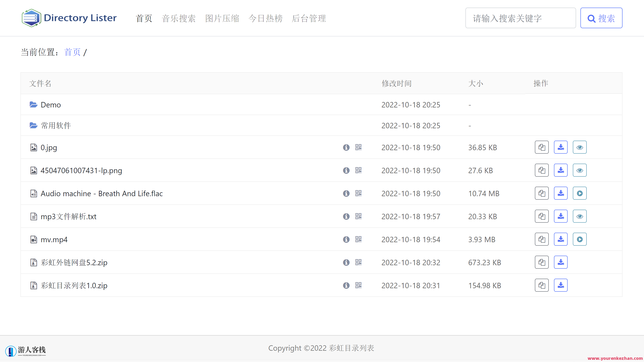Screen dimensions: 644x362
Task: Go to 音乐搜索 menu item
Action: (179, 18)
